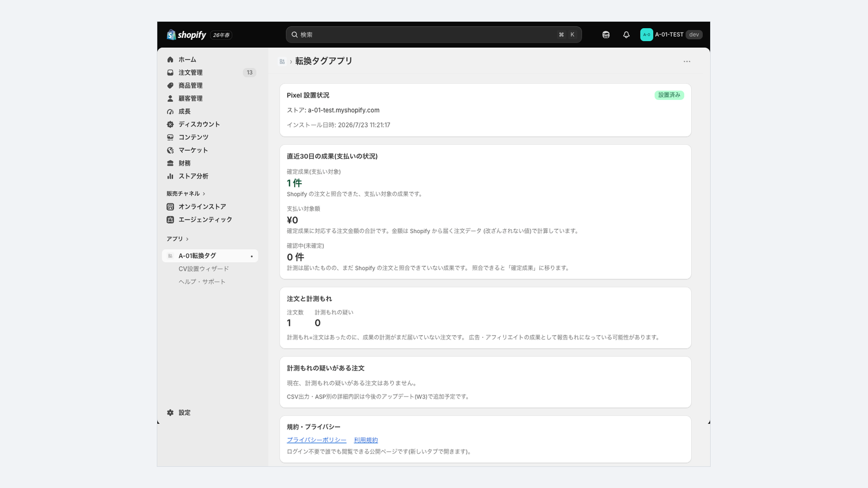868x488 pixels.
Task: Click the 設置済み status badge
Action: 669,95
